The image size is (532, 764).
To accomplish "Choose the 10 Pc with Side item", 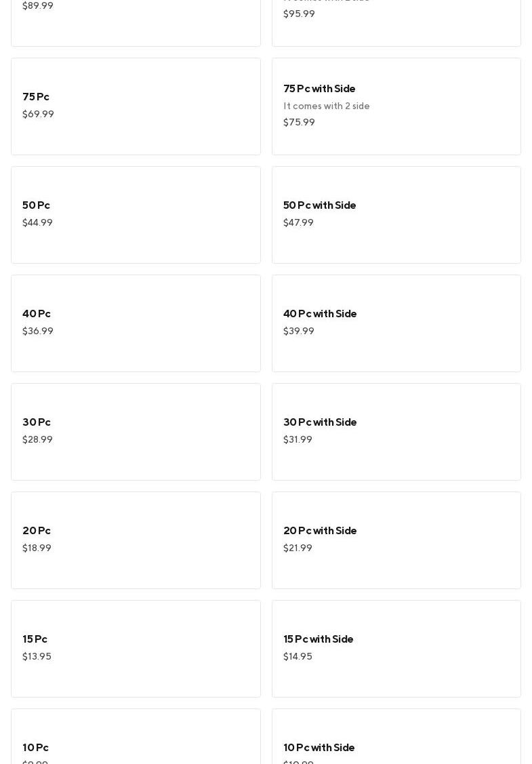I will pos(396,739).
